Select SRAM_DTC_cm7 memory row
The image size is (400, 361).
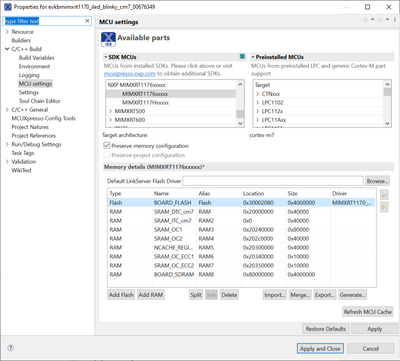click(241, 212)
